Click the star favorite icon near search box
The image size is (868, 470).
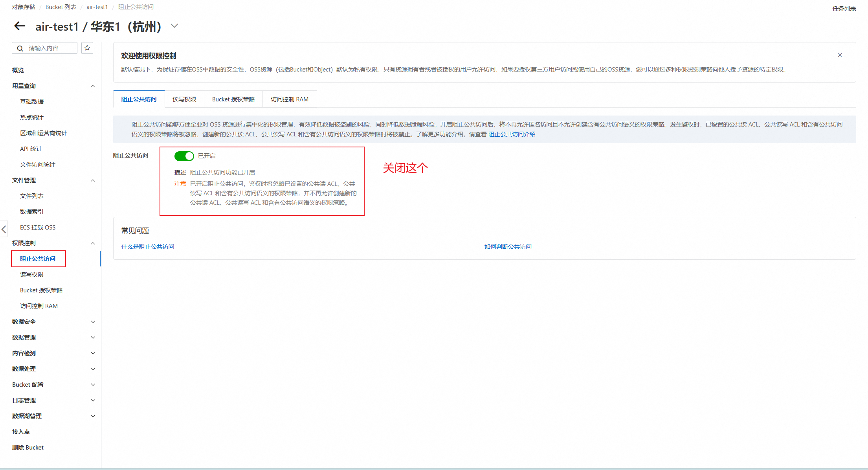[x=87, y=48]
